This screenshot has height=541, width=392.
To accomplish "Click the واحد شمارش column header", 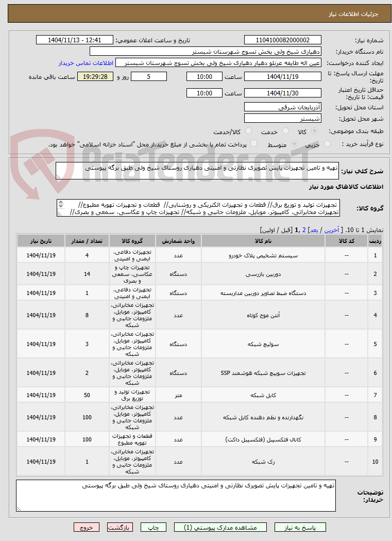I will [178, 241].
